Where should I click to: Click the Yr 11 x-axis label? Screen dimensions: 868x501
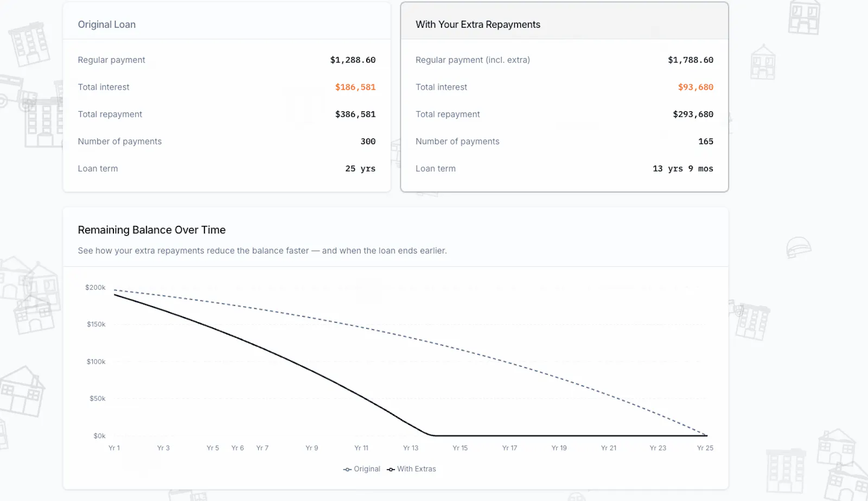pyautogui.click(x=361, y=448)
